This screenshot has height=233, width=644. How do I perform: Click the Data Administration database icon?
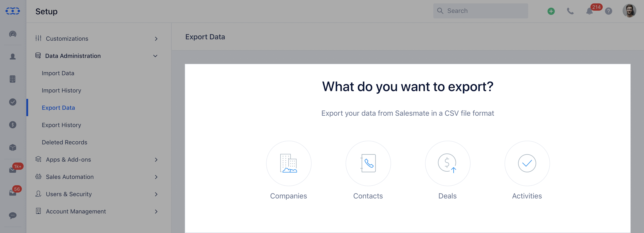click(38, 55)
